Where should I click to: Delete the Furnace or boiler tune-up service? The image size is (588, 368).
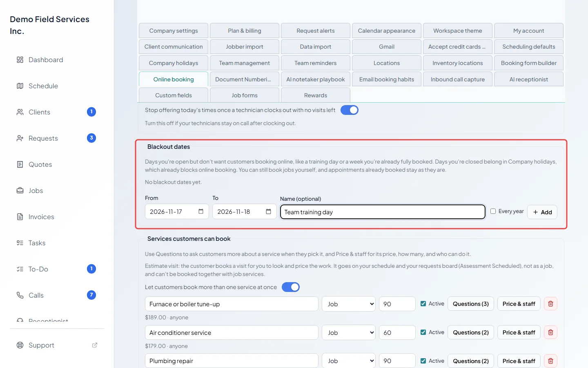click(x=550, y=304)
